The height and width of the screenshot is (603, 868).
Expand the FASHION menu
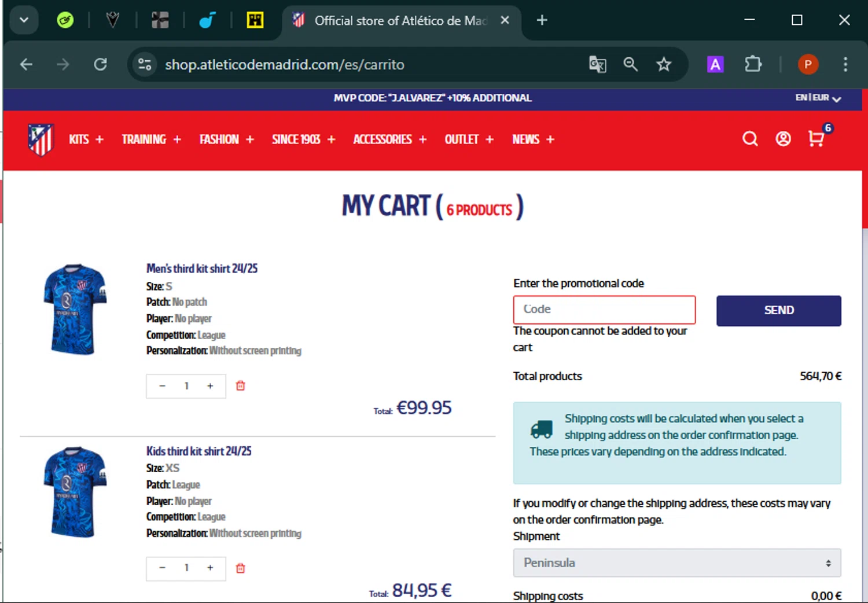point(227,139)
